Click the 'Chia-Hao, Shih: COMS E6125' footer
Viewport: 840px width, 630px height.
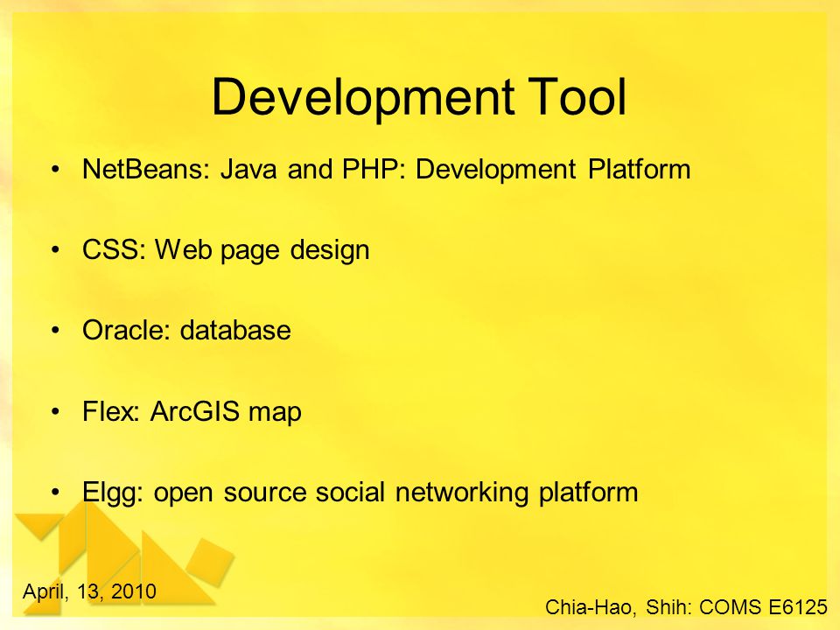[686, 607]
